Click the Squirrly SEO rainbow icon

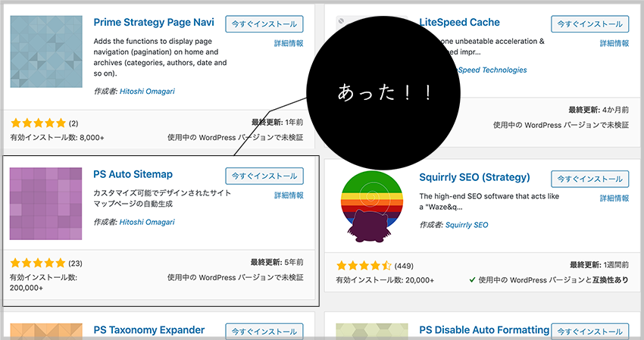pyautogui.click(x=372, y=207)
